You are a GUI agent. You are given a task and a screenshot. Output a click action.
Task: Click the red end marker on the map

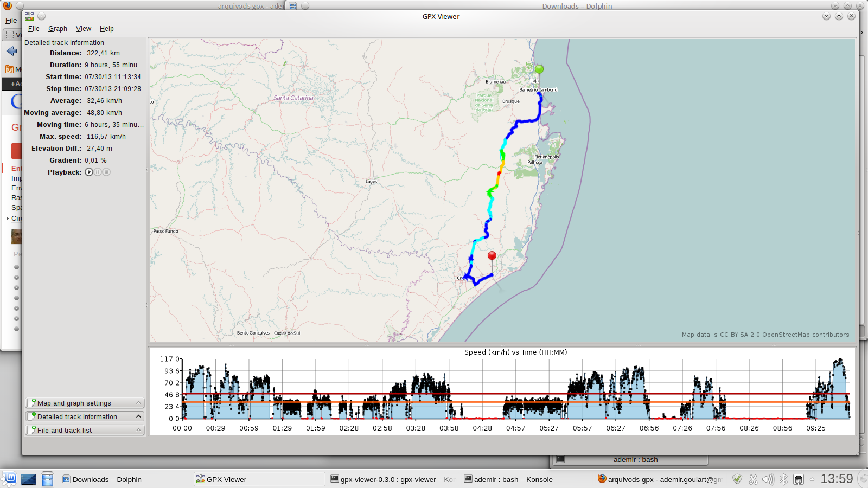(492, 255)
